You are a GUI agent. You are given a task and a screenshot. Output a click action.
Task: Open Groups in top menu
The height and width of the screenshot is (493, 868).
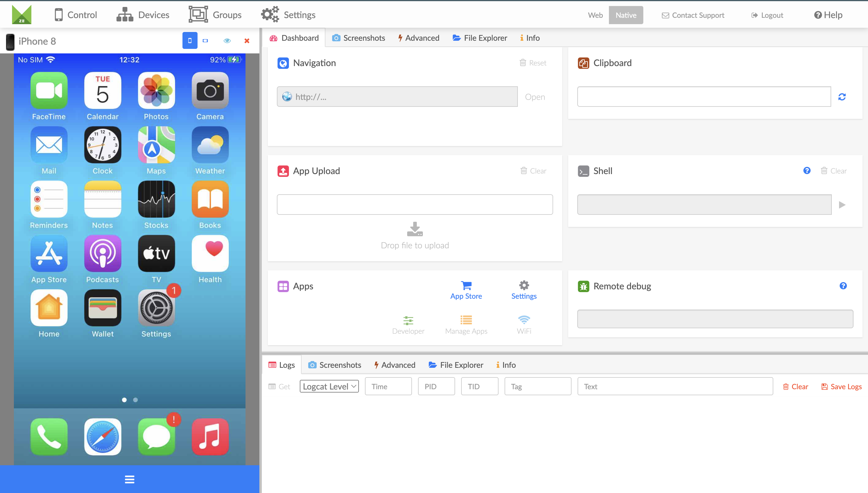[x=215, y=15]
